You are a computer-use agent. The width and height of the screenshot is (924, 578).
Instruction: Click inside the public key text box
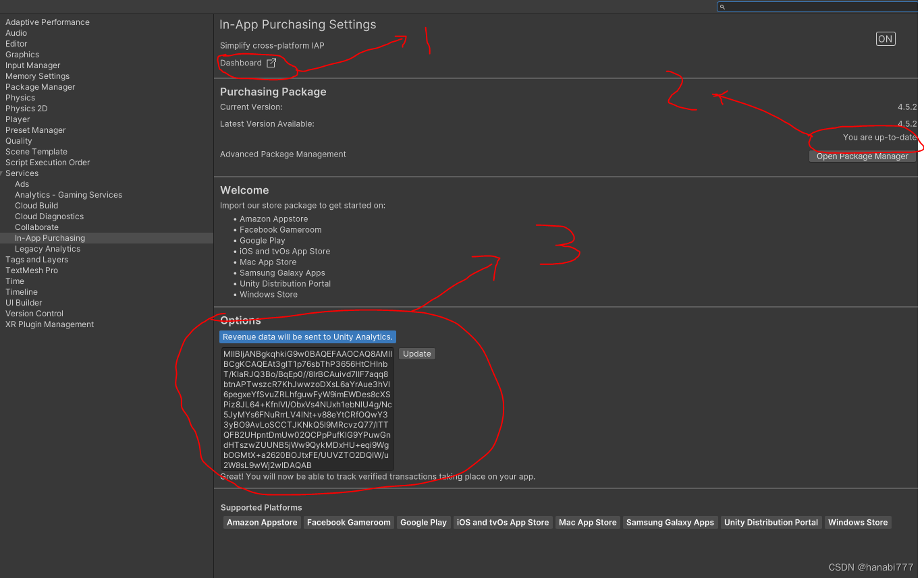[x=307, y=409]
